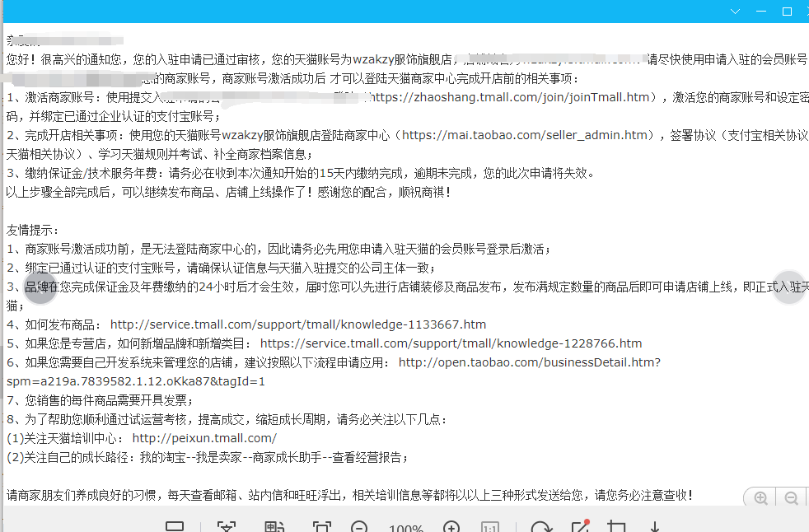This screenshot has width=809, height=532.
Task: Click the line '1、商家账号激活成功前'
Action: (x=278, y=250)
